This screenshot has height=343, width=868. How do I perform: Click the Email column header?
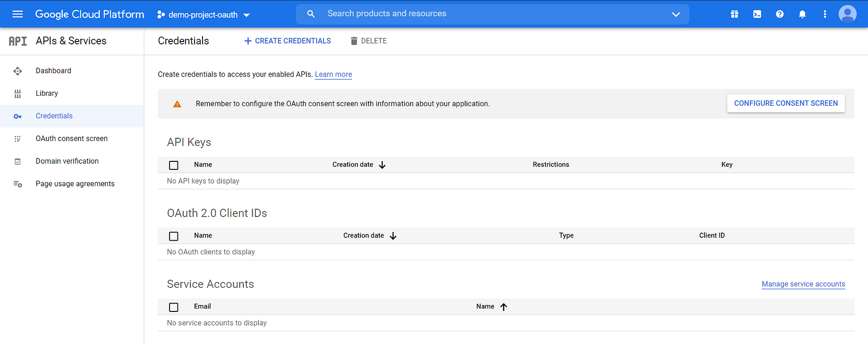(202, 307)
